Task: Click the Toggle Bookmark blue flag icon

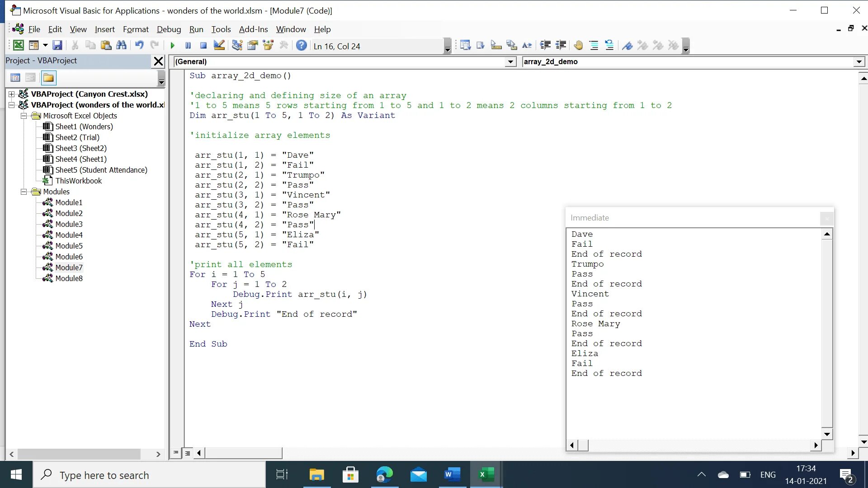Action: point(627,46)
